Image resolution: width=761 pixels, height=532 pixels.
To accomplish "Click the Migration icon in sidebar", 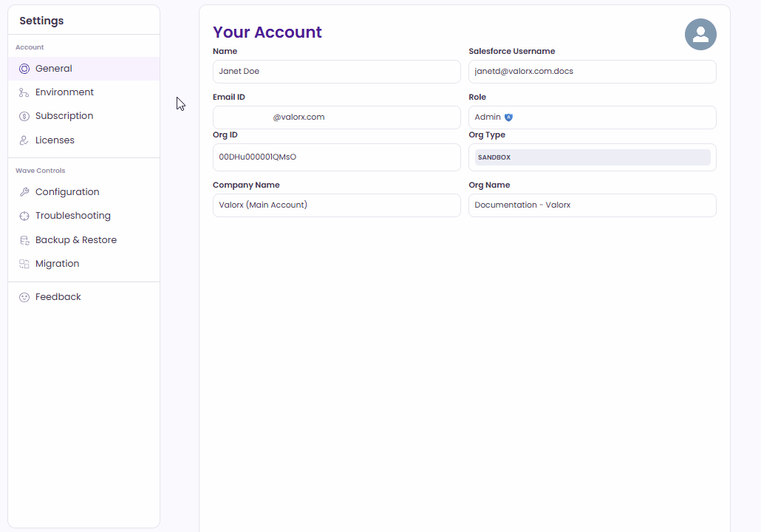I will (x=24, y=264).
